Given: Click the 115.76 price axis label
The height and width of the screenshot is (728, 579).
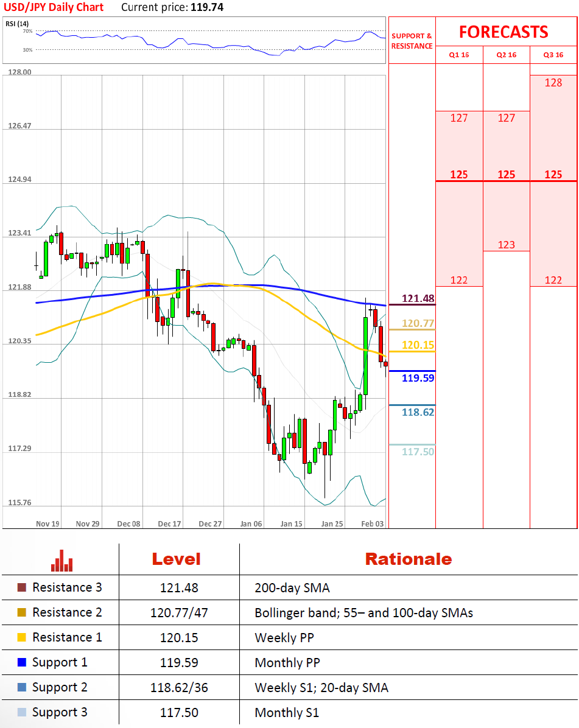Looking at the screenshot, I should pyautogui.click(x=20, y=503).
